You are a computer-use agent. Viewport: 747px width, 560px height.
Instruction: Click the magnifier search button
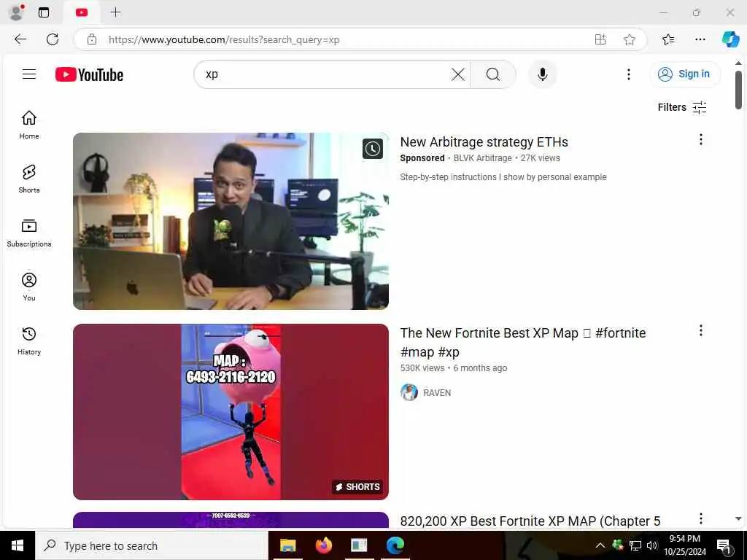coord(493,74)
